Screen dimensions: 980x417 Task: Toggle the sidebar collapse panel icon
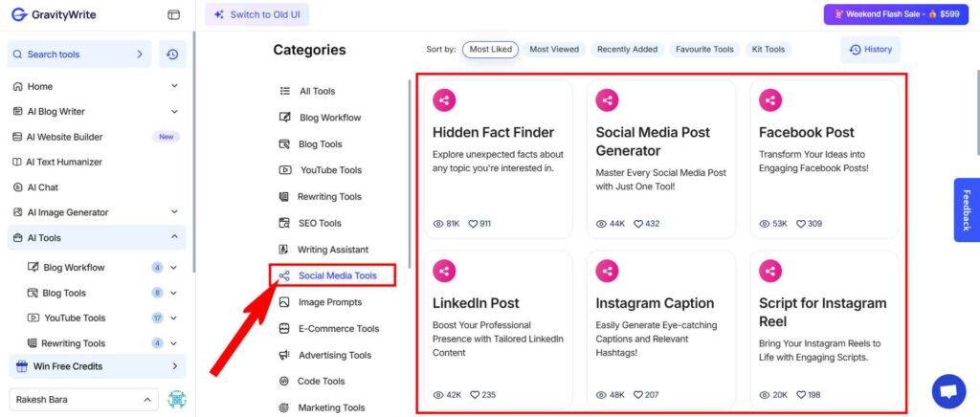[174, 15]
